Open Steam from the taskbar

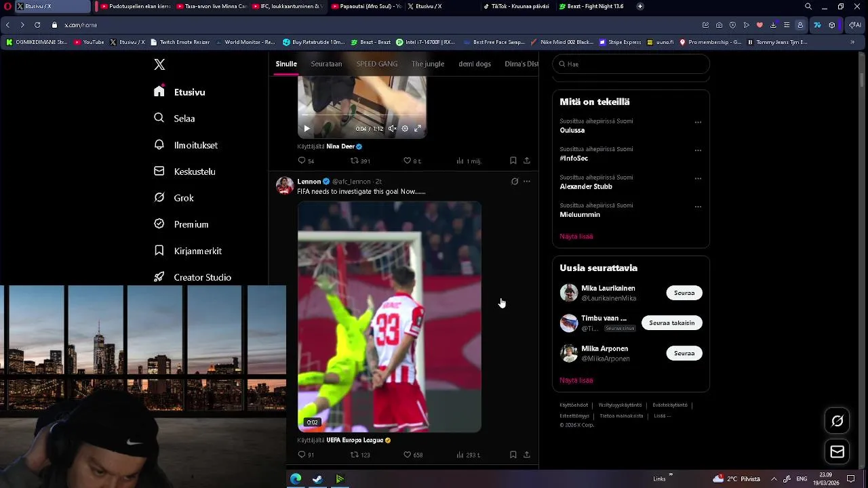click(317, 479)
